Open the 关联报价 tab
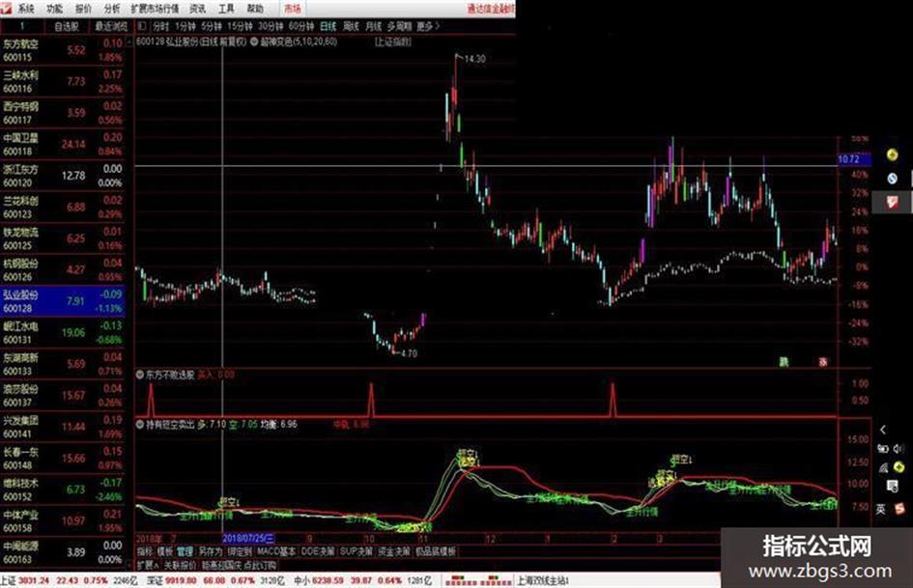 coord(180,565)
